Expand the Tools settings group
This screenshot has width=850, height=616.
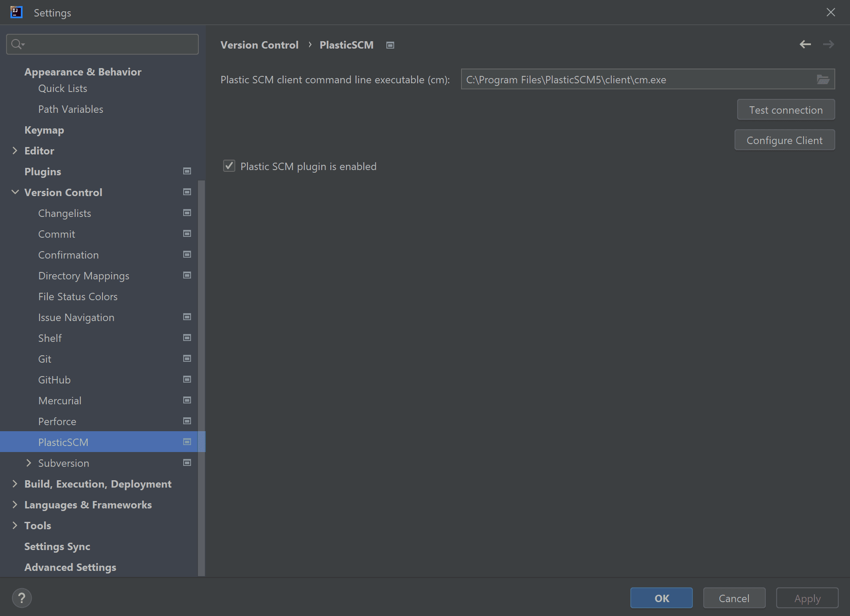[x=15, y=525]
